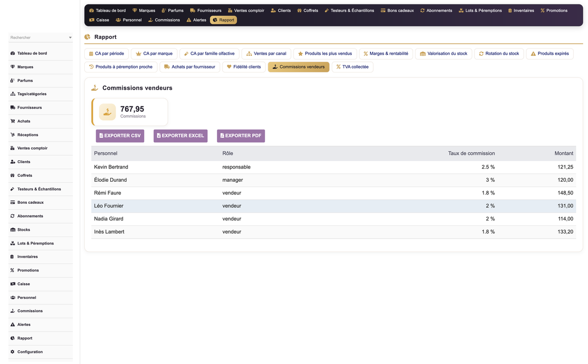This screenshot has height=364, width=588.
Task: Click the Produits les plus vendus star icon
Action: (x=300, y=53)
